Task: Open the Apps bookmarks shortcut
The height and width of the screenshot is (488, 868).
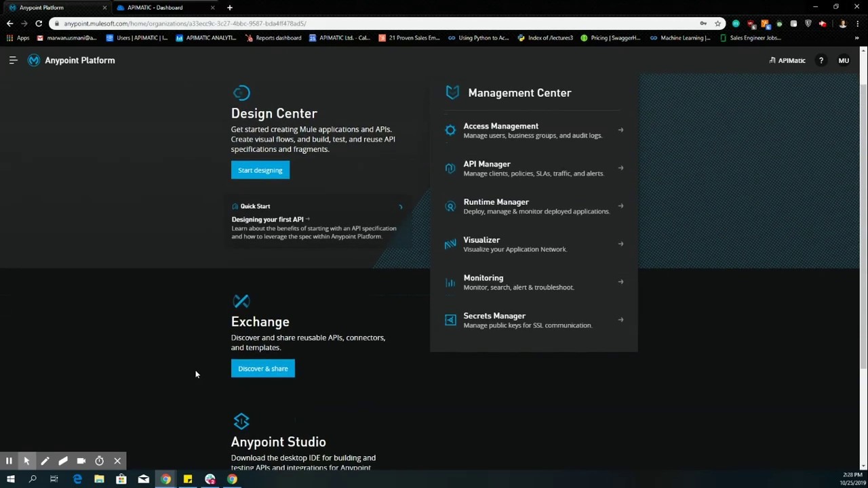Action: pos(18,38)
